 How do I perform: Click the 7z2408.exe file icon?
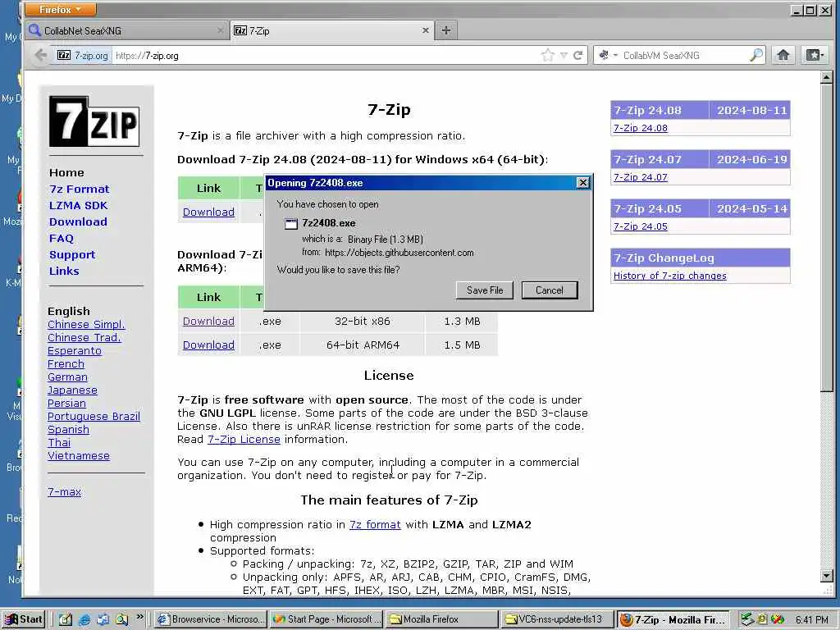tap(291, 224)
